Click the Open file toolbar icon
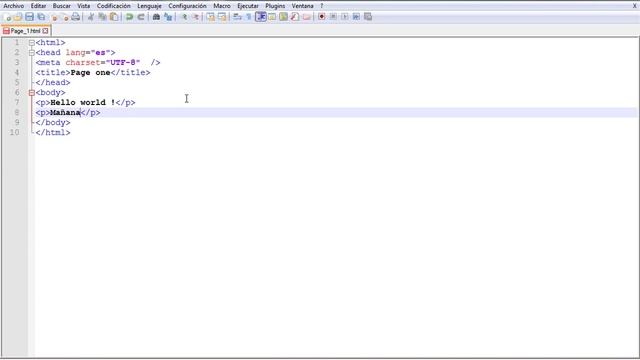This screenshot has height=360, width=640. tap(18, 17)
